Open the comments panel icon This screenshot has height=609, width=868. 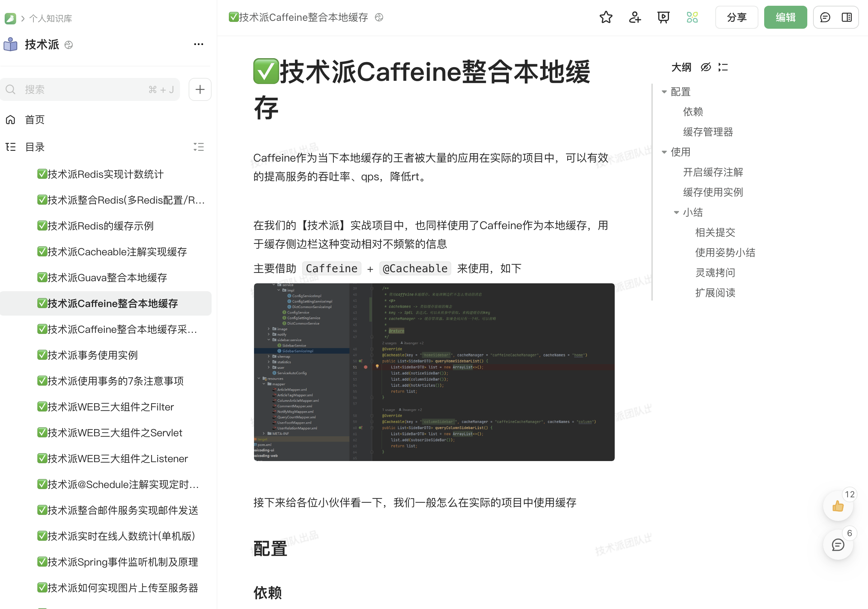[825, 17]
